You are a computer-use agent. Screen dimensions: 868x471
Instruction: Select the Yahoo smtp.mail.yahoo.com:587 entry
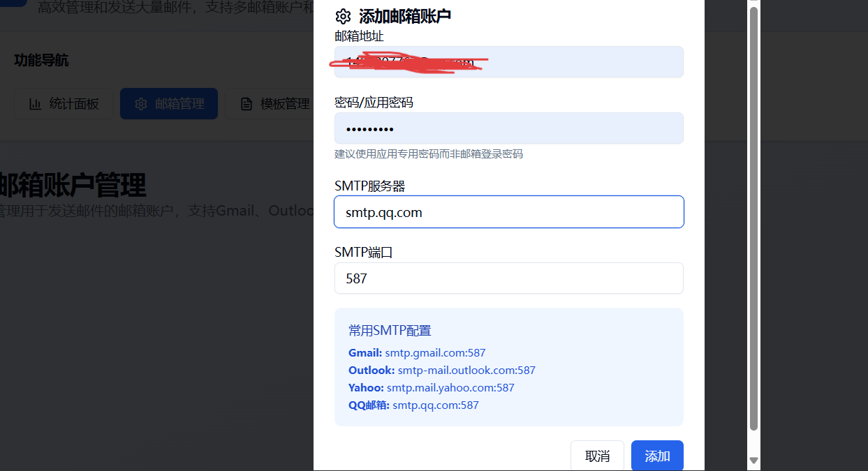pos(432,388)
